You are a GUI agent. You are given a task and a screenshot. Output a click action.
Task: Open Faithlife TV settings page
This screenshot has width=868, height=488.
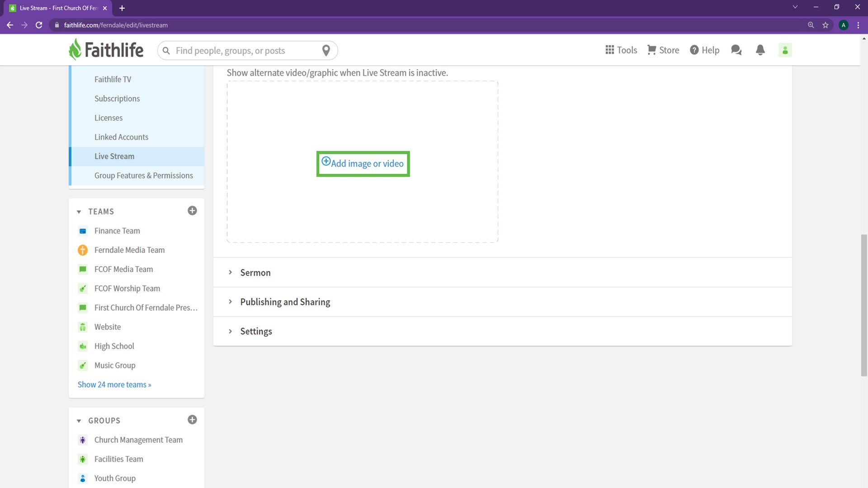[x=113, y=80]
